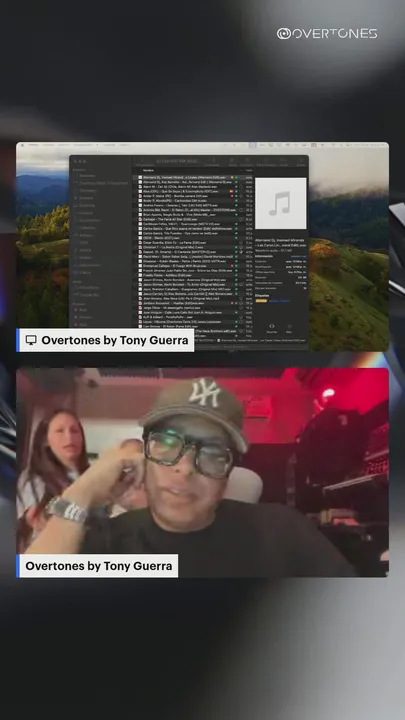
Task: Select the Aaron M - Cali Aji file
Action: [x=195, y=187]
